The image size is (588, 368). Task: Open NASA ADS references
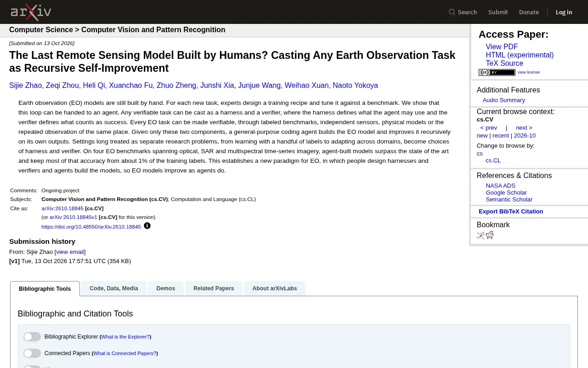501,186
